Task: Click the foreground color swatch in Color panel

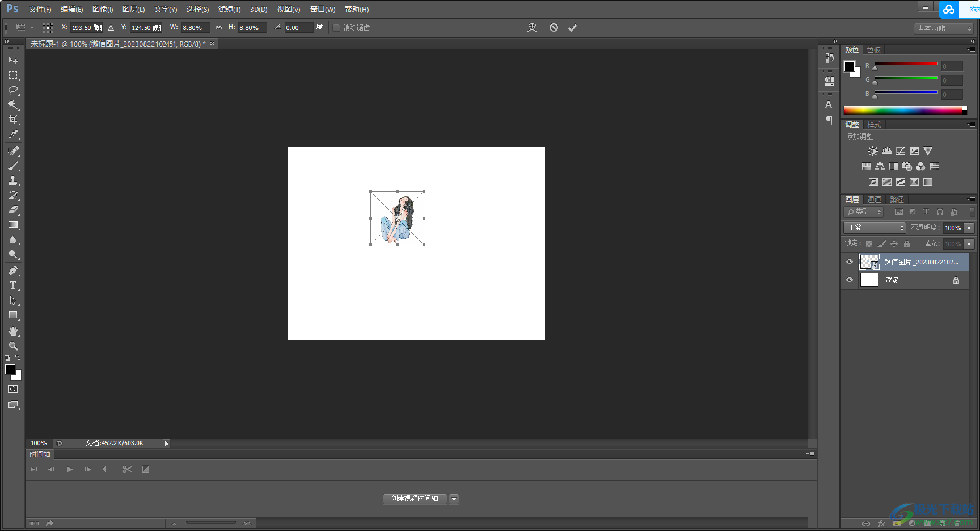Action: pos(850,66)
